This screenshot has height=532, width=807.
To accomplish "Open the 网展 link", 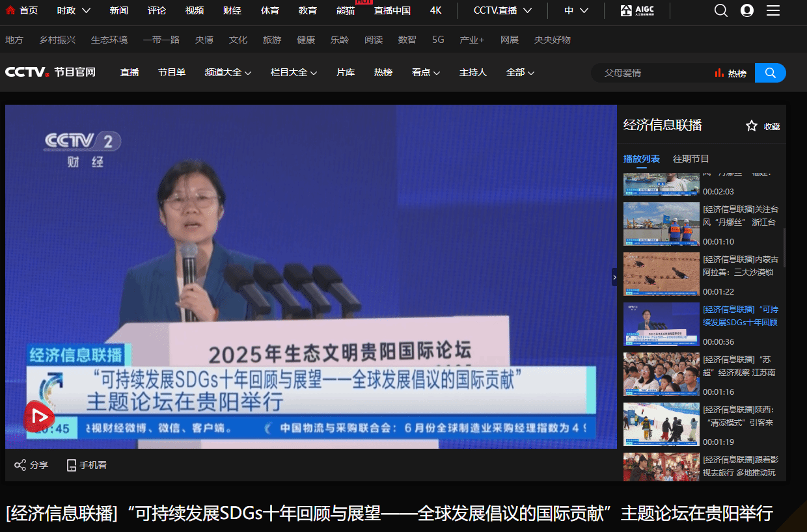I will point(510,40).
